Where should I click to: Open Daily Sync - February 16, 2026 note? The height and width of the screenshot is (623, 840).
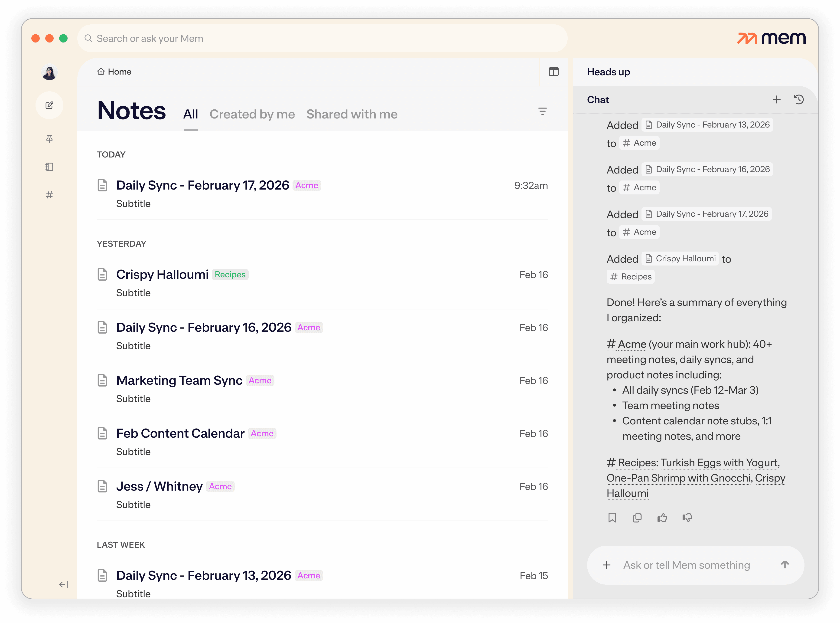[204, 327]
